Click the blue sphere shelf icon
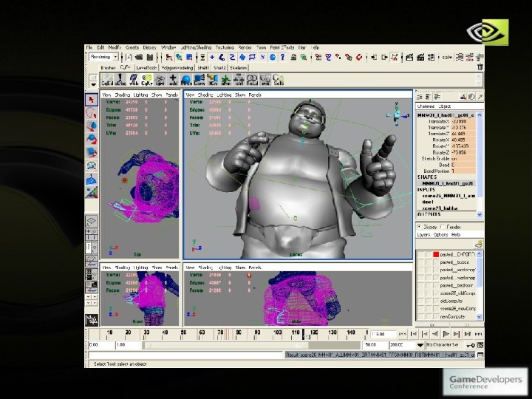Image resolution: width=532 pixels, height=399 pixels. click(x=186, y=80)
